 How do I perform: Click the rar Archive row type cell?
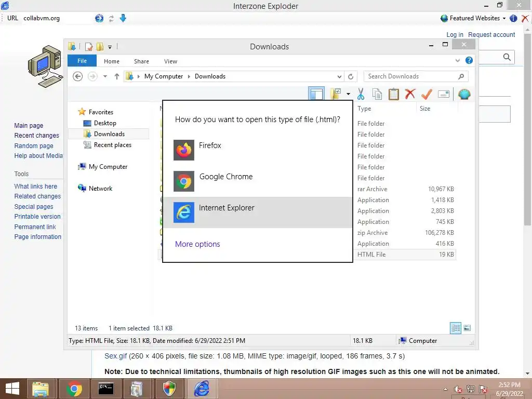pyautogui.click(x=372, y=189)
